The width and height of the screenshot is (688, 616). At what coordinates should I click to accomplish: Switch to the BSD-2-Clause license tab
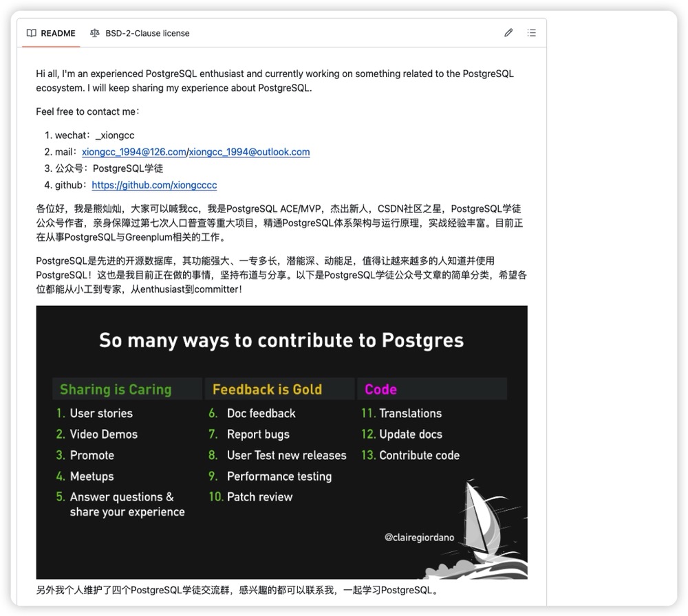[x=140, y=33]
